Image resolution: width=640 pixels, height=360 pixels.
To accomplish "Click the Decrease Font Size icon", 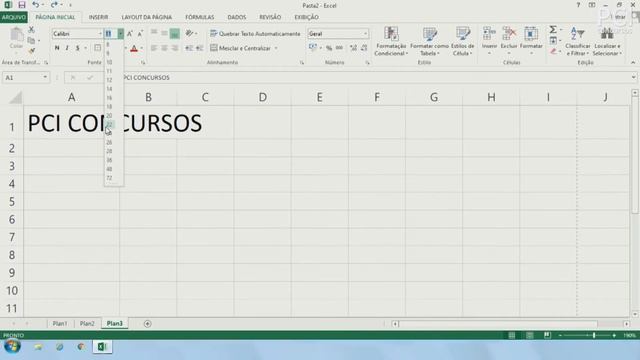I will [x=140, y=34].
